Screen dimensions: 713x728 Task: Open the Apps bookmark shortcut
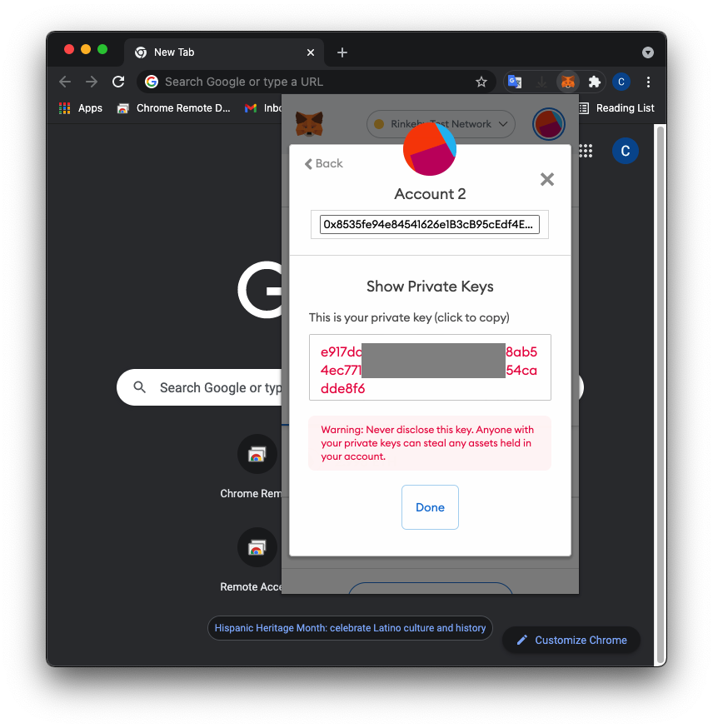tap(81, 108)
